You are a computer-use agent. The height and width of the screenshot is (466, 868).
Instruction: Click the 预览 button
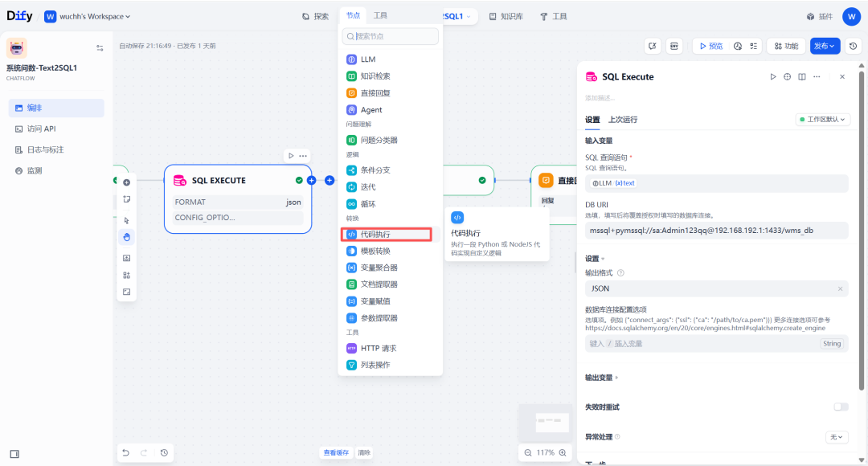[711, 46]
